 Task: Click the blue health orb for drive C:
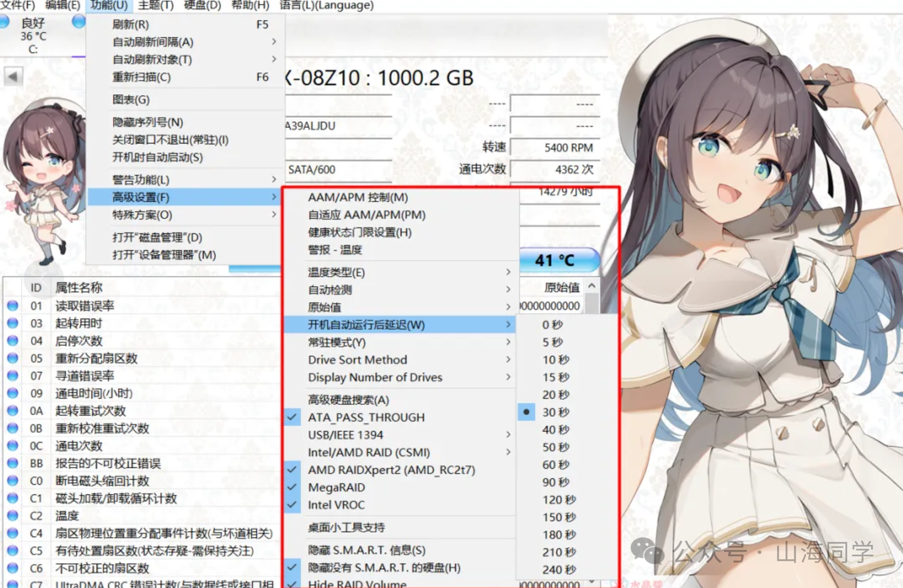click(4, 22)
